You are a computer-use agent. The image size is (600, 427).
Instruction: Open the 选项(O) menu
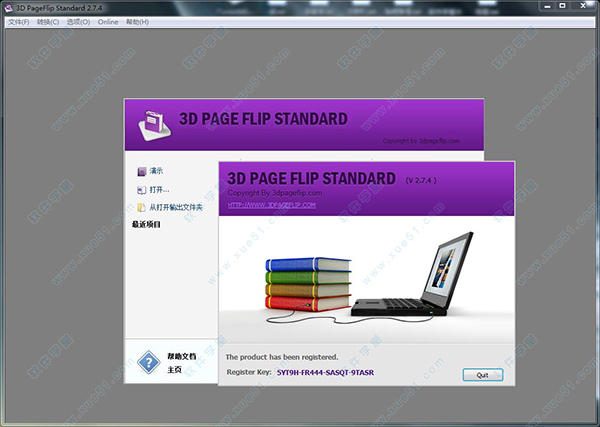(78, 22)
